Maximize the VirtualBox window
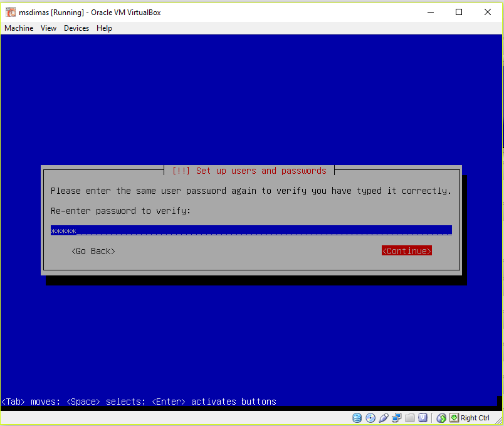This screenshot has width=504, height=426. (x=459, y=12)
